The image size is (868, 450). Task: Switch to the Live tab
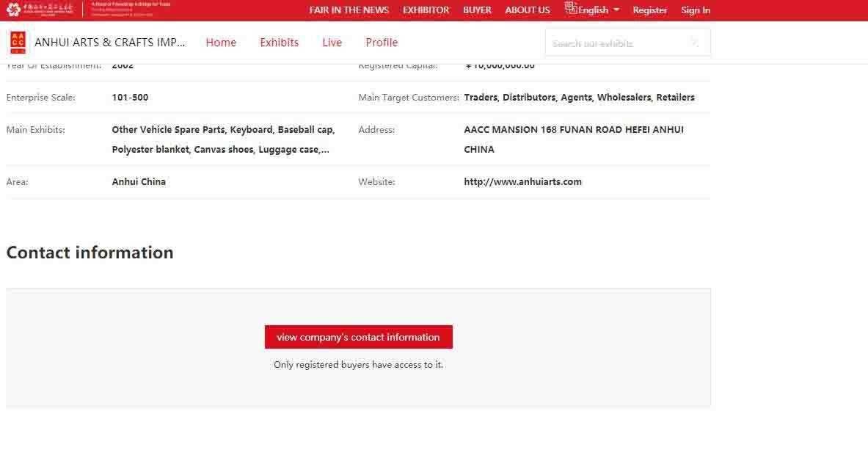[x=332, y=43]
